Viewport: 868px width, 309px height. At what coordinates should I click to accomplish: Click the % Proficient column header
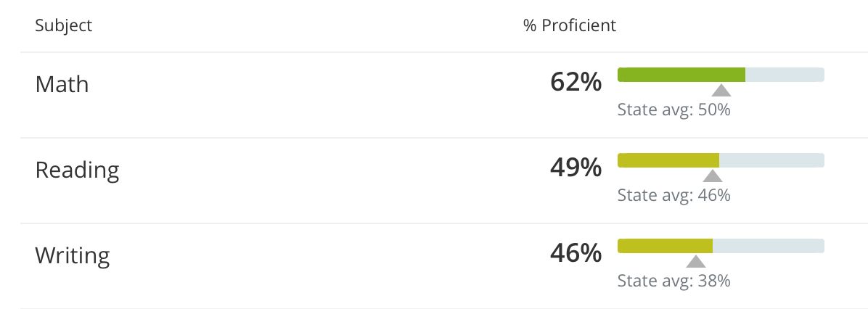pos(570,25)
